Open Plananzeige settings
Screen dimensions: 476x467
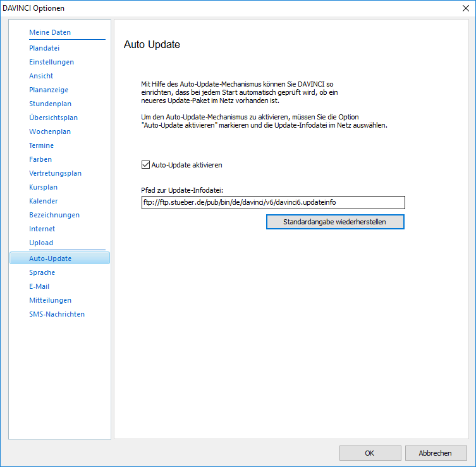49,90
